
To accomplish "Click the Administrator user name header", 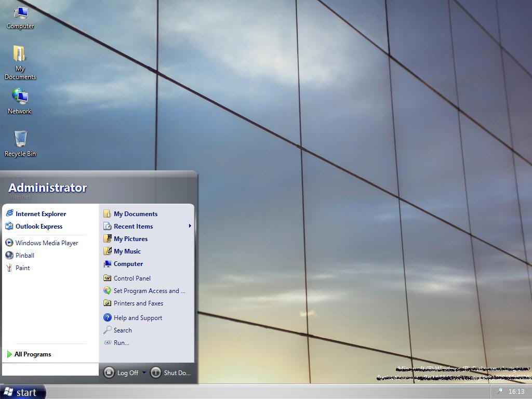I will coord(47,188).
